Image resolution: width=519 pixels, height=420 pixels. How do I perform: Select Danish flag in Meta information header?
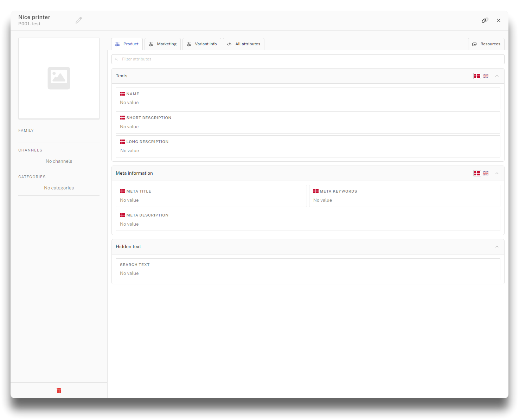[x=477, y=173]
